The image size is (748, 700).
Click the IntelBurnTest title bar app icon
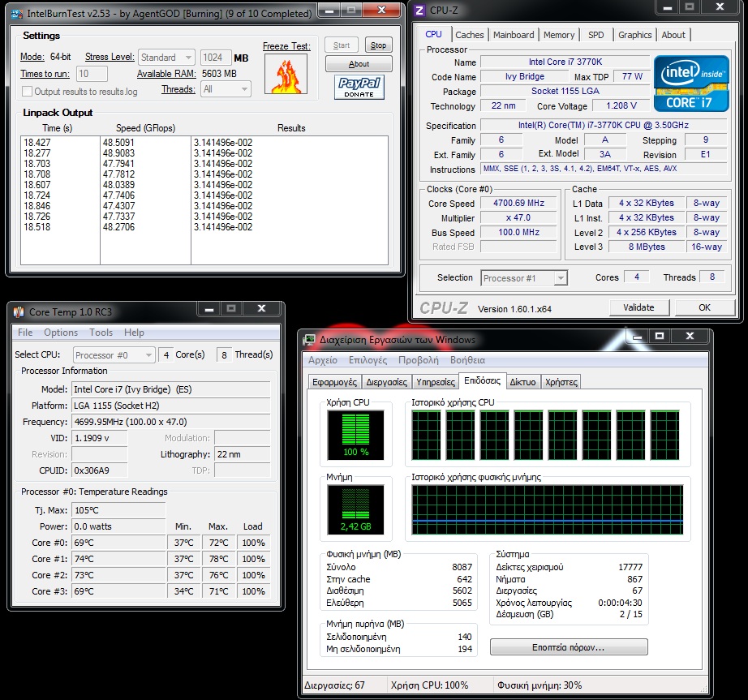click(17, 14)
